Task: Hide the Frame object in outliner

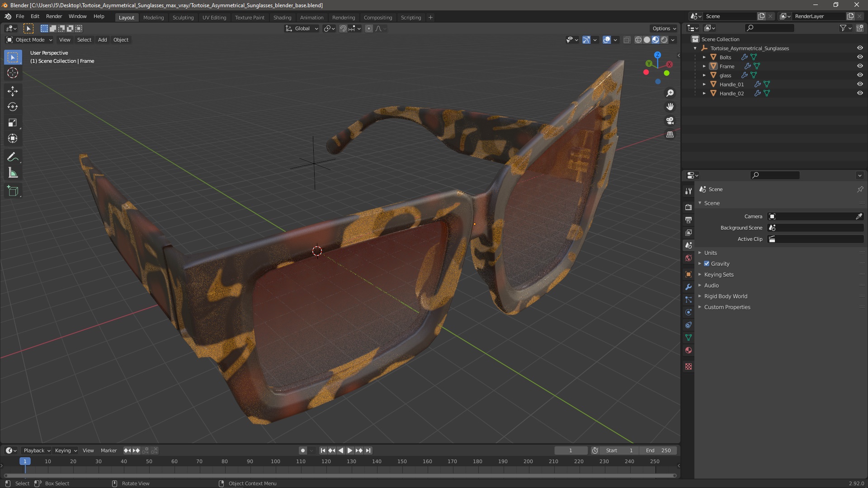Action: (860, 66)
